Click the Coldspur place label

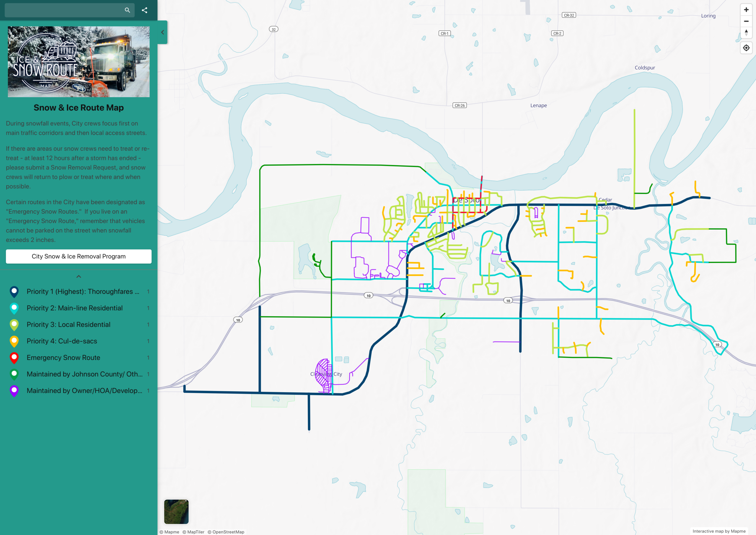[x=645, y=68]
